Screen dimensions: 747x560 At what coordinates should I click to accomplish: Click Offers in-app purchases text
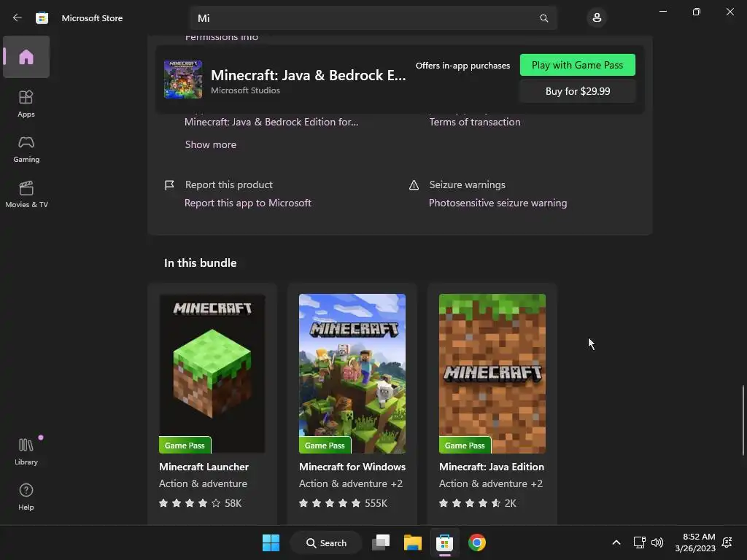coord(462,65)
